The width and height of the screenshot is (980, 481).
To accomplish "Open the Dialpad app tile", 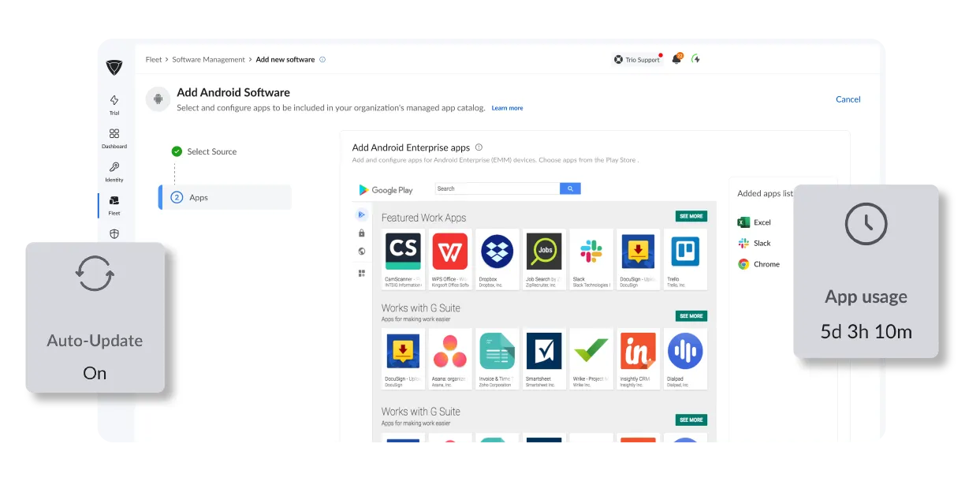I will [x=685, y=359].
